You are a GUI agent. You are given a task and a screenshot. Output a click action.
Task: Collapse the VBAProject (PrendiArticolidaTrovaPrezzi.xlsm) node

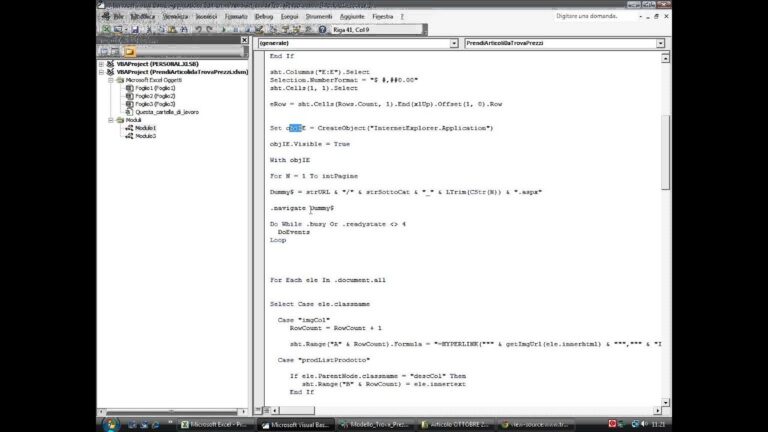click(x=102, y=72)
